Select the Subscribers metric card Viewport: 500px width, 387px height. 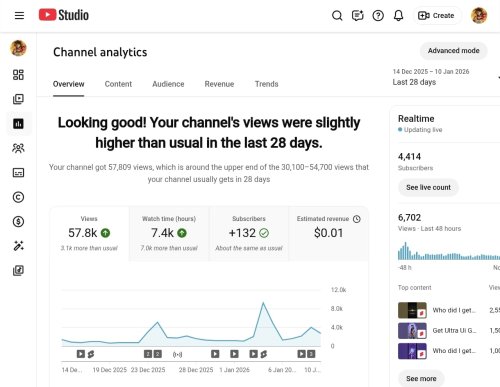coord(249,233)
